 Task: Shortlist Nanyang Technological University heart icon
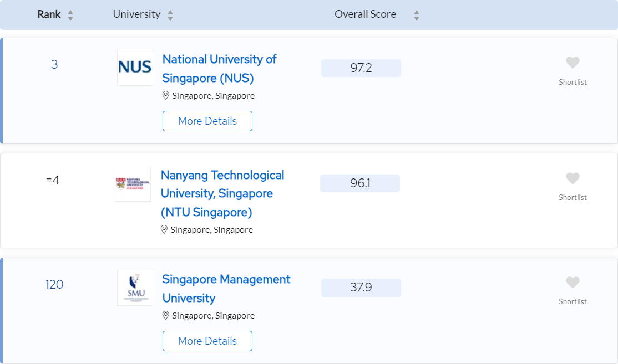[573, 178]
